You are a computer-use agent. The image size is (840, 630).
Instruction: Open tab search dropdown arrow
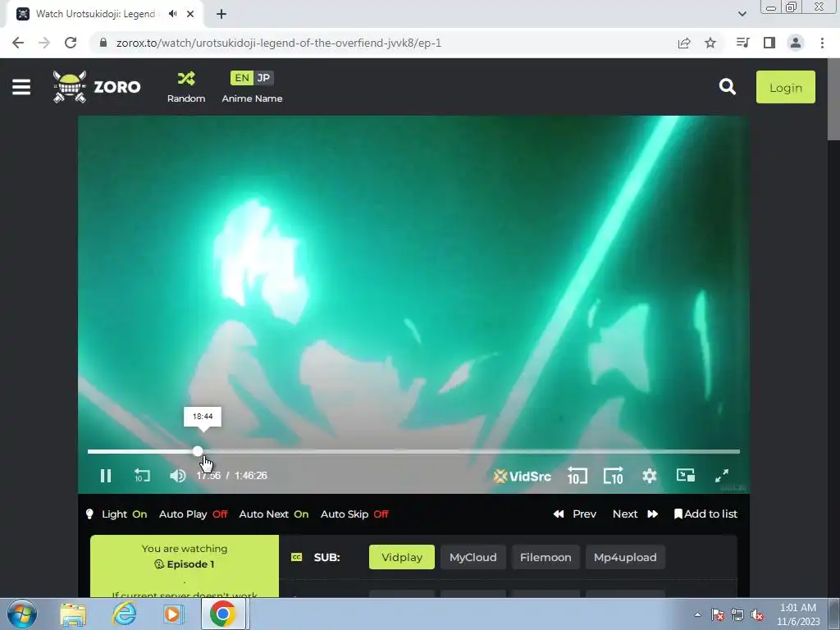click(742, 14)
